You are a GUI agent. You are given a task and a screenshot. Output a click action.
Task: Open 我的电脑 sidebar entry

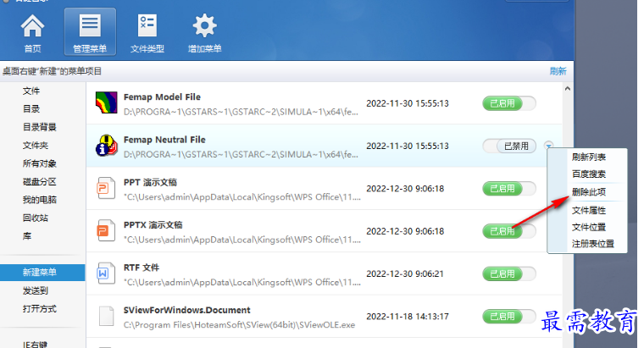point(40,200)
